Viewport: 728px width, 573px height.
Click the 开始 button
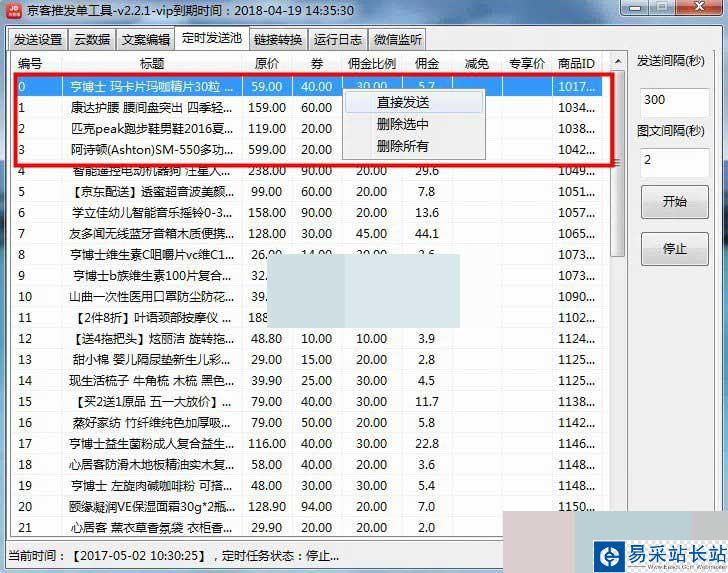(x=675, y=202)
